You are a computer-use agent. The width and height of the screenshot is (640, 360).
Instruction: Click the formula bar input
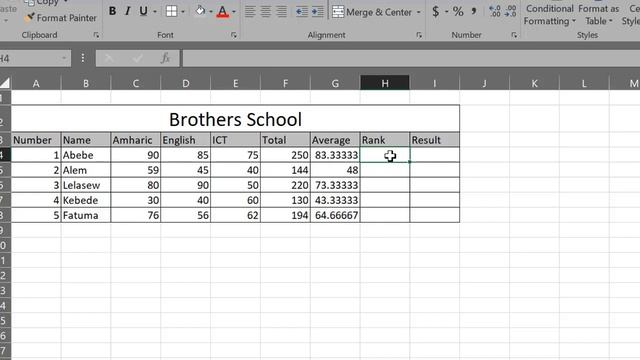[411, 58]
